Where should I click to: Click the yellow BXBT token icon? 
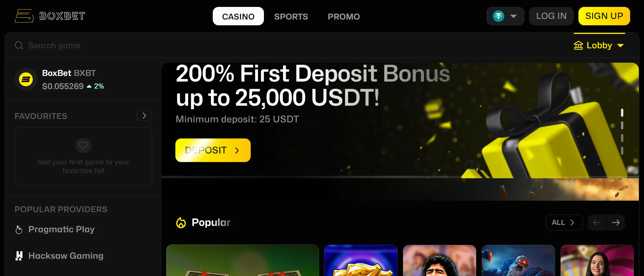[x=26, y=79]
